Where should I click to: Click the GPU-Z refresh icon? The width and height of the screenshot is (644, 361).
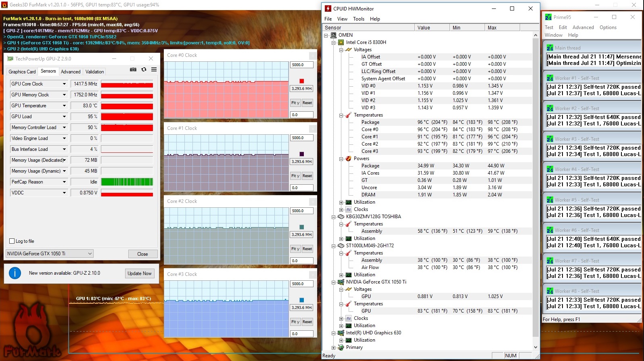tap(144, 69)
